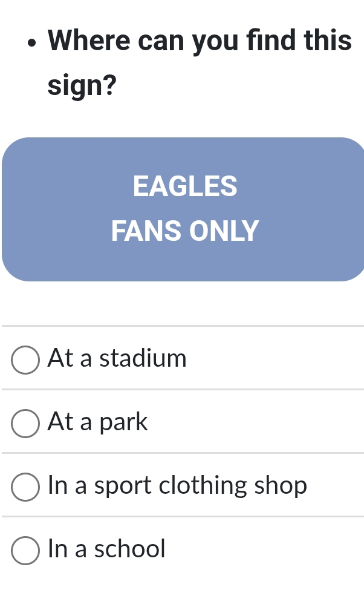Image resolution: width=364 pixels, height=590 pixels.
Task: Click the FANS ONLY text on the sign
Action: point(184,231)
